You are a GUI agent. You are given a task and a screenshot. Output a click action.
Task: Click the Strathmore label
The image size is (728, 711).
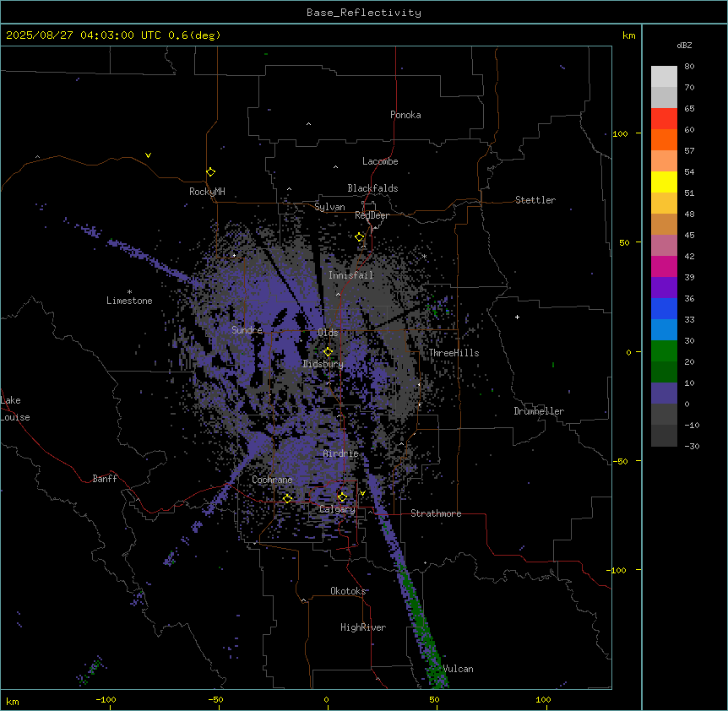coord(436,513)
